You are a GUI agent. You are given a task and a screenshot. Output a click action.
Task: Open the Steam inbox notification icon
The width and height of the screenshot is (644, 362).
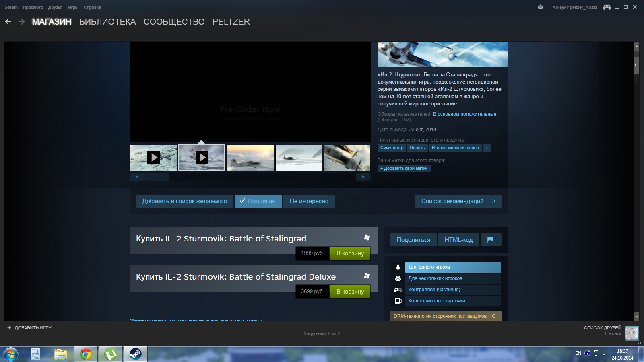(540, 7)
